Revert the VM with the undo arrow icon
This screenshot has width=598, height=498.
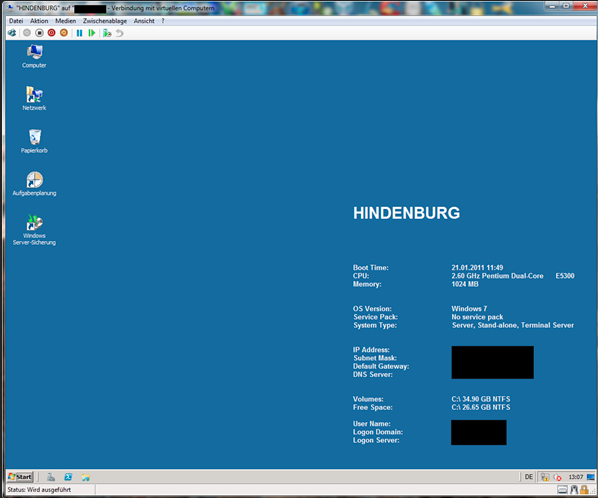(x=120, y=33)
